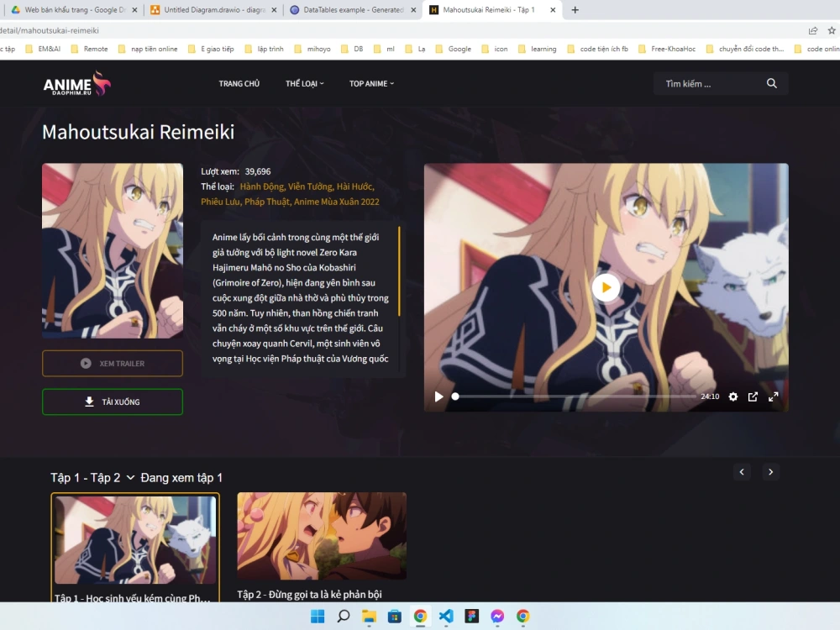Open the mihoyo bookmark folder

(312, 49)
